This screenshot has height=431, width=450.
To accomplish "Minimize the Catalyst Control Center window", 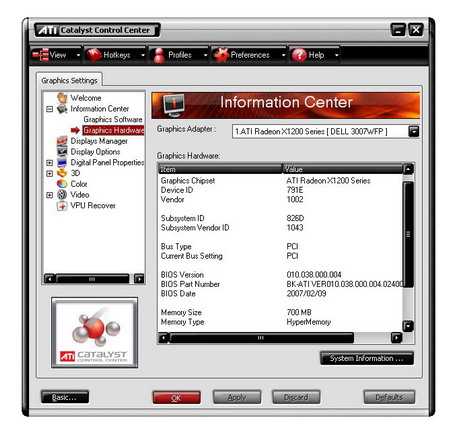I will pyautogui.click(x=398, y=30).
